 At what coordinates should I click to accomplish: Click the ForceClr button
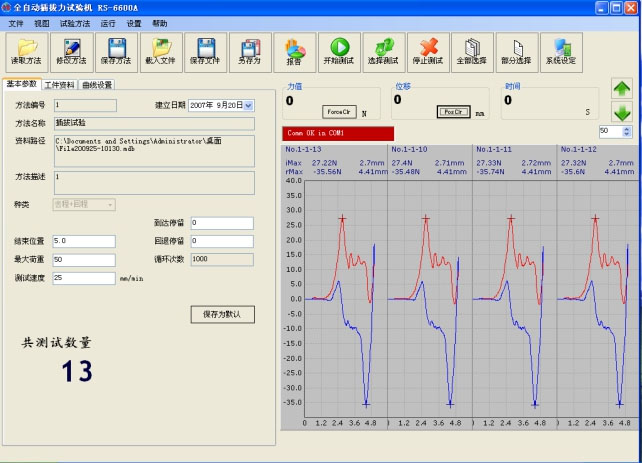point(339,111)
